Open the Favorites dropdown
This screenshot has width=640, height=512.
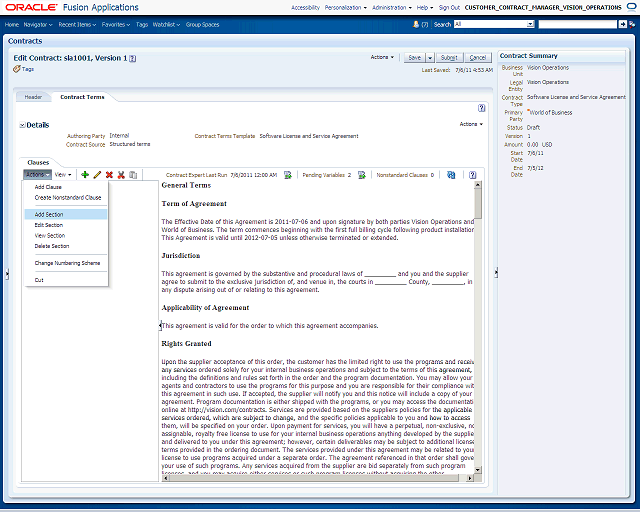[116, 24]
